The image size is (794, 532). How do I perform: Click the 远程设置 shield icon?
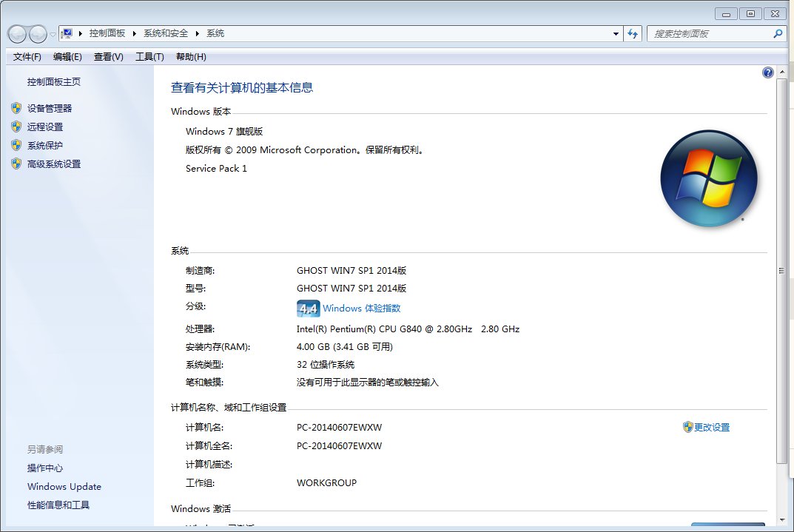pyautogui.click(x=18, y=127)
